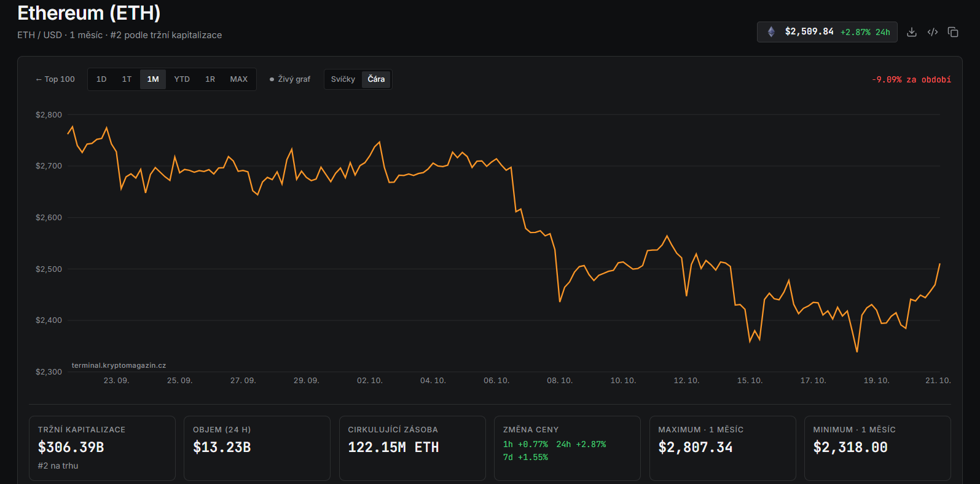Viewport: 980px width, 484px height.
Task: Show the MAX time range
Action: [239, 79]
